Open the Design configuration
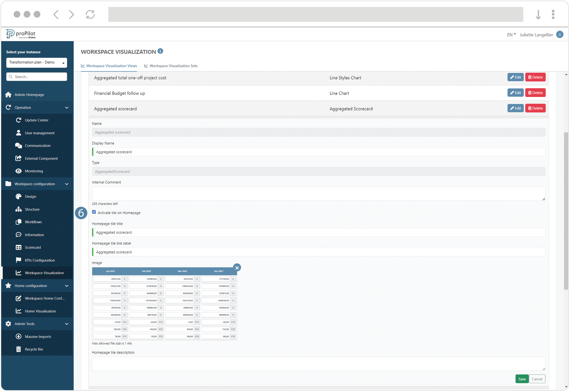Viewport: 570px width, 392px height. [x=30, y=196]
